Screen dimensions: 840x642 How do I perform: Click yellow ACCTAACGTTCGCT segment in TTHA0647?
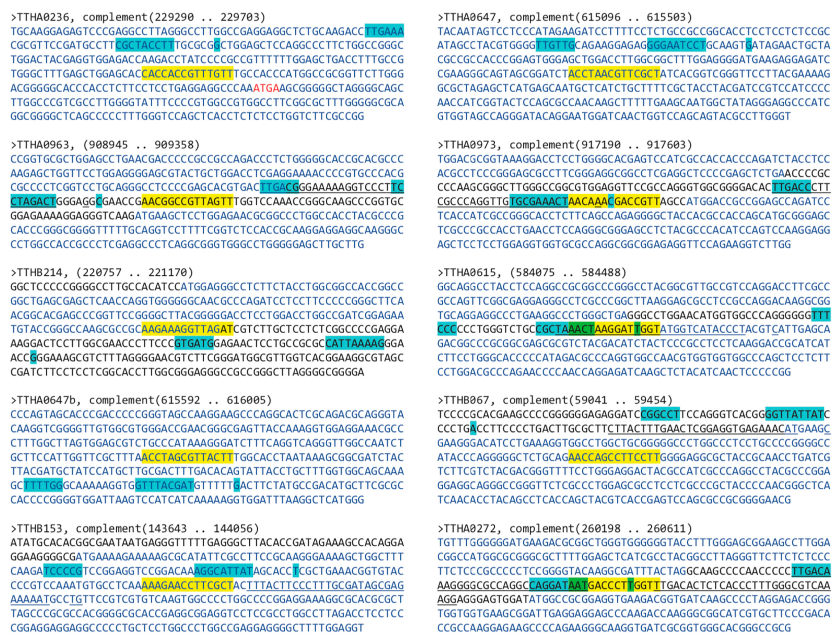[x=614, y=74]
